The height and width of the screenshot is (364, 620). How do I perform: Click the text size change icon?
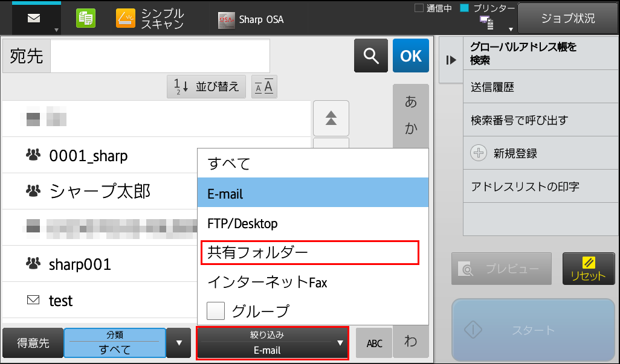click(x=263, y=87)
